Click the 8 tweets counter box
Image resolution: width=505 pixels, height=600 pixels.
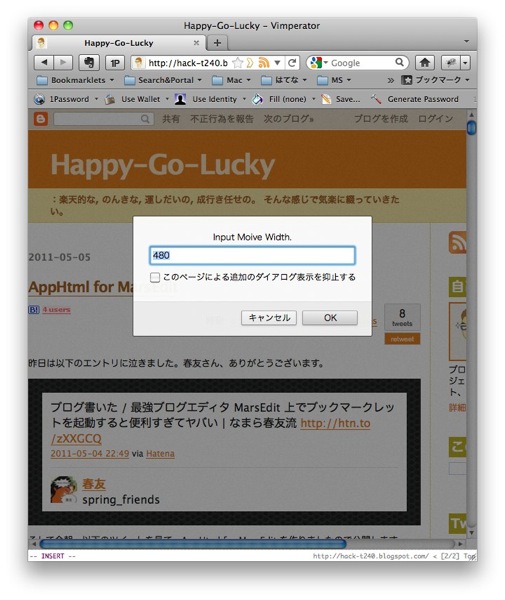pos(402,317)
